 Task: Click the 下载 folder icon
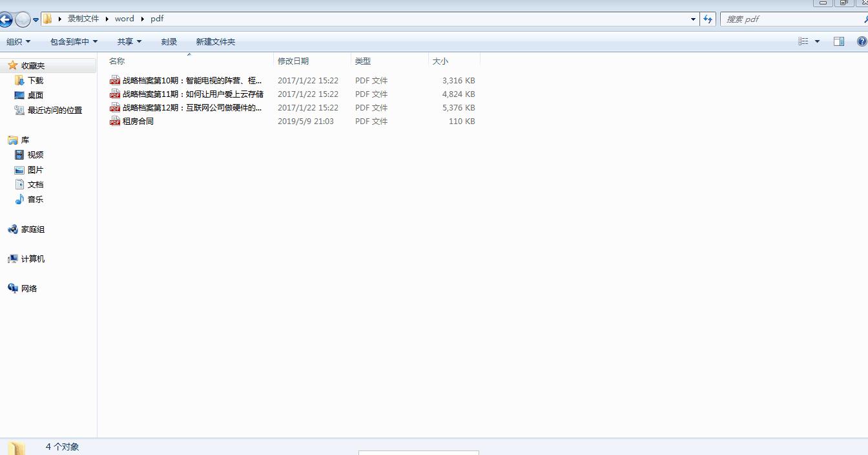click(x=19, y=80)
